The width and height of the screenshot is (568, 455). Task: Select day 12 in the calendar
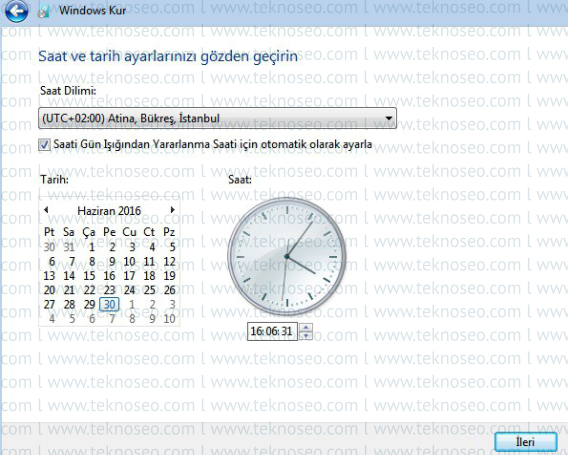tap(169, 262)
